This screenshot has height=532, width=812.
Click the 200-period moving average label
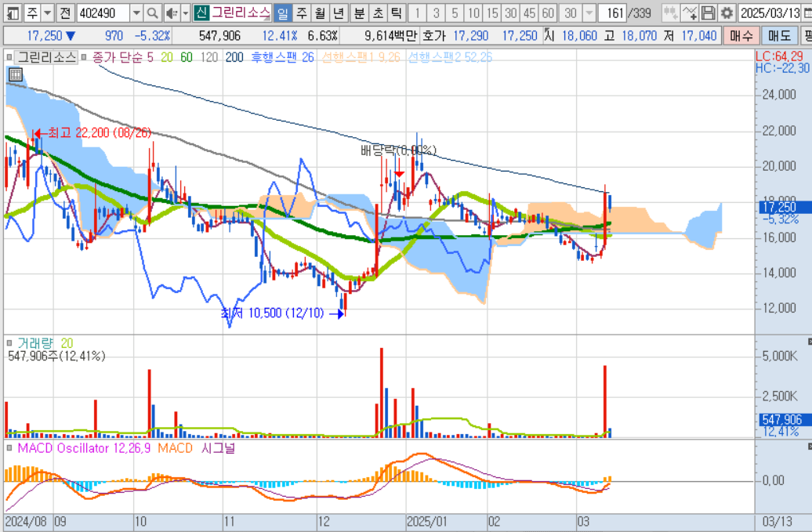234,57
